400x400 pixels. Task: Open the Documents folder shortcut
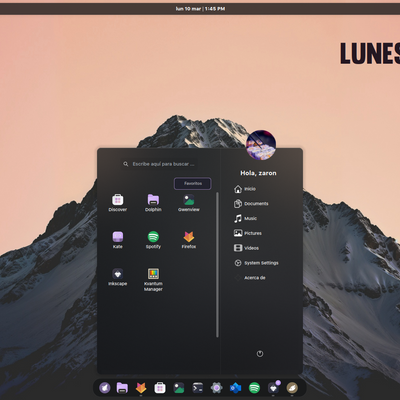tap(251, 204)
